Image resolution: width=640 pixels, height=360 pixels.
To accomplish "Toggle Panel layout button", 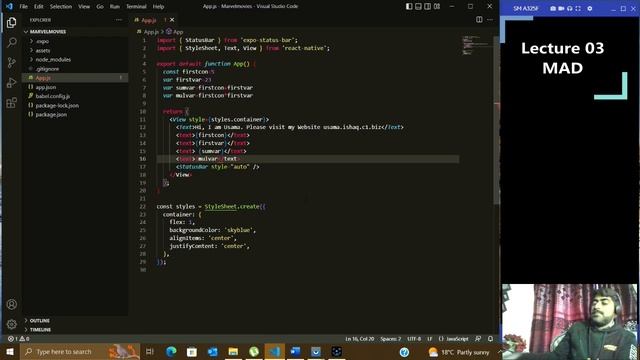I will (x=418, y=7).
